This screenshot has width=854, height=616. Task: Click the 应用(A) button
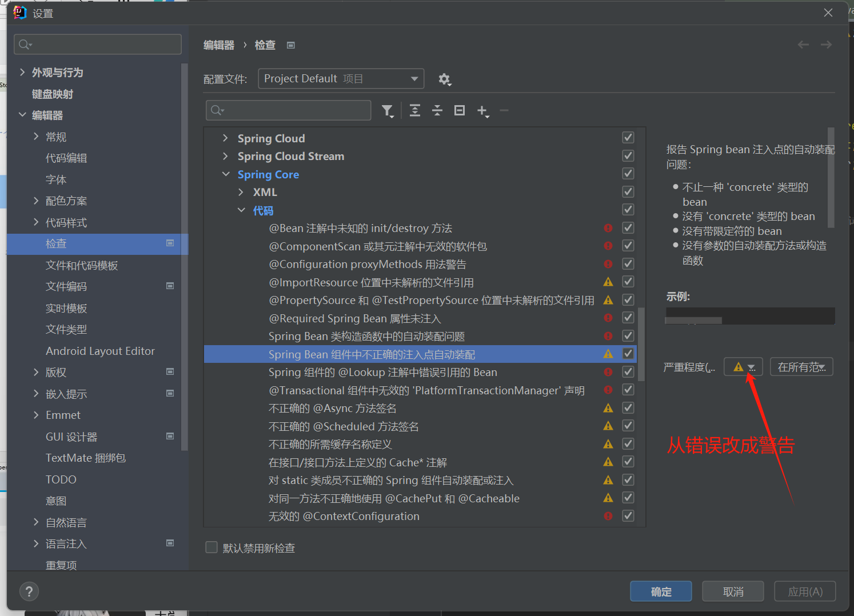805,591
